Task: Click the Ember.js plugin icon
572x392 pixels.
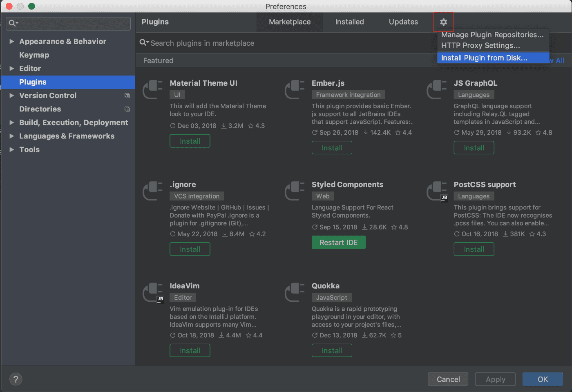Action: pos(295,90)
